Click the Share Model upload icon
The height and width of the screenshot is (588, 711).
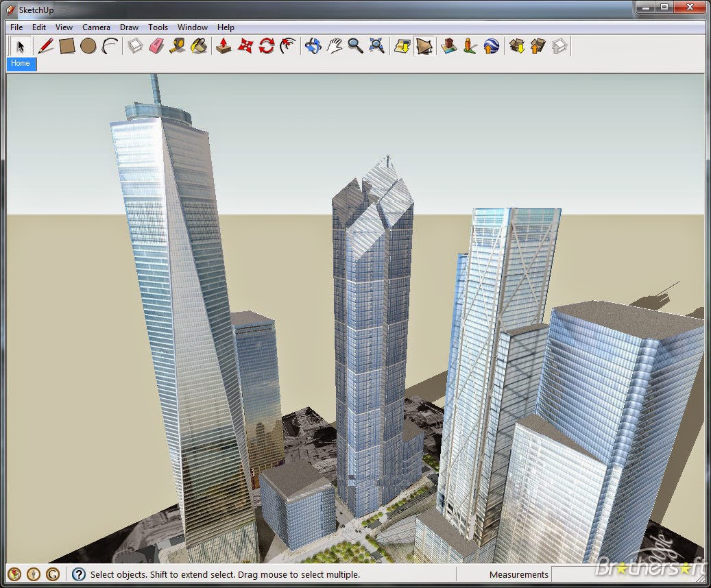click(538, 46)
